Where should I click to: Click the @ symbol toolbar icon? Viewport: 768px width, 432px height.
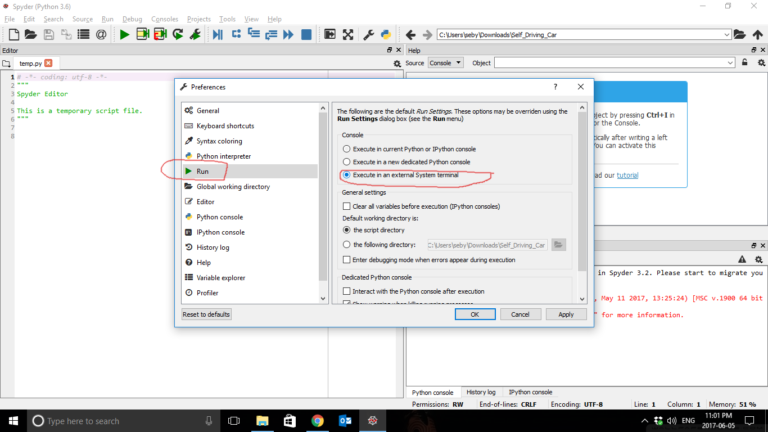(x=101, y=34)
